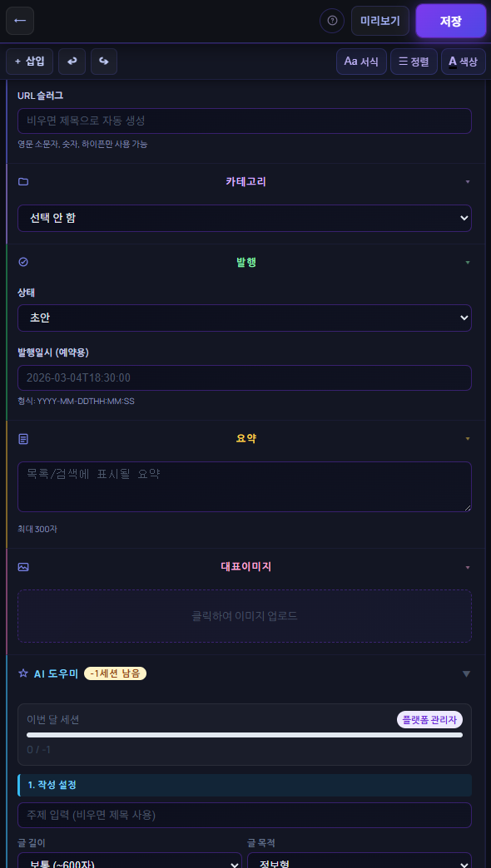The width and height of the screenshot is (491, 868).
Task: Open the 글 목적 dropdown
Action: pos(360,862)
